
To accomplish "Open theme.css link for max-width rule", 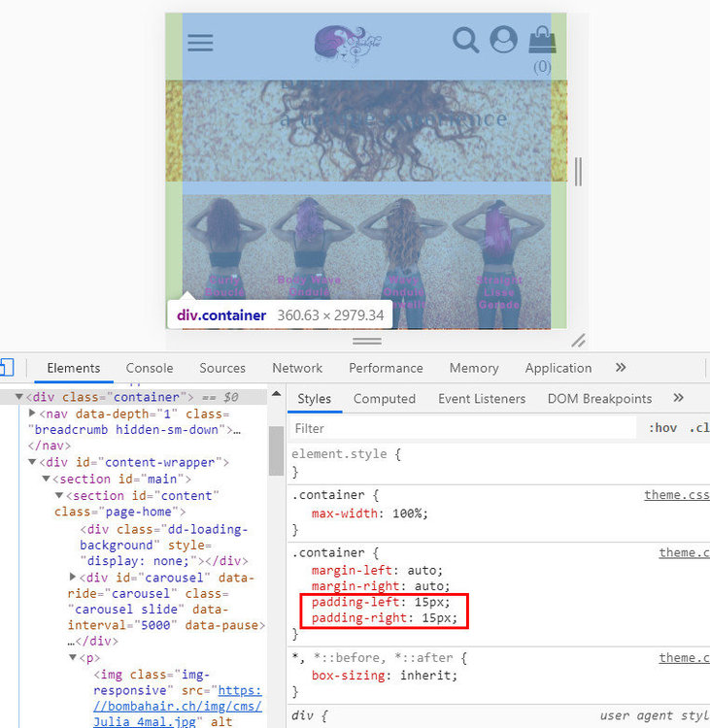I will point(677,495).
